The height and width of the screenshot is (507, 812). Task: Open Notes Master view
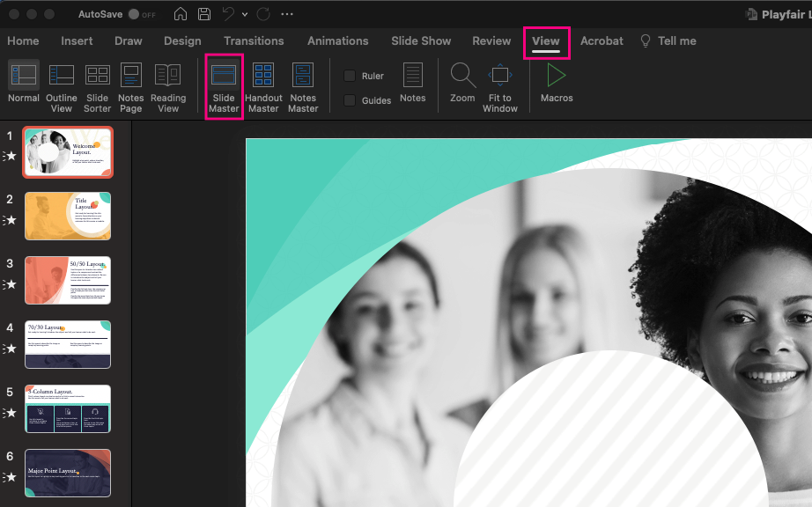click(x=302, y=84)
